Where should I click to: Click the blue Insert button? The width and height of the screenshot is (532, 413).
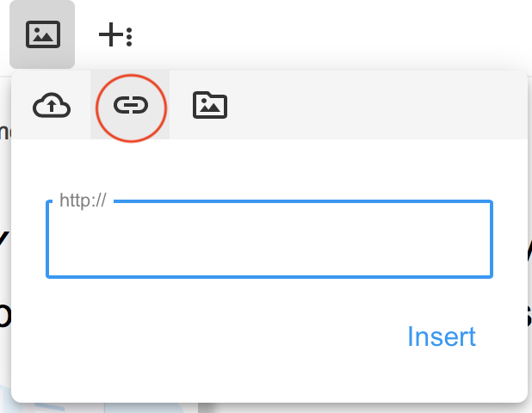tap(442, 336)
